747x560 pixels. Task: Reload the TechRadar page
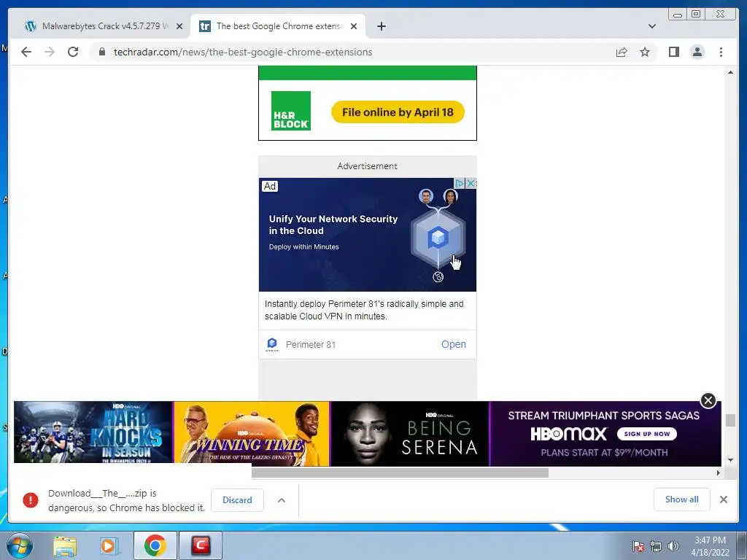point(73,52)
